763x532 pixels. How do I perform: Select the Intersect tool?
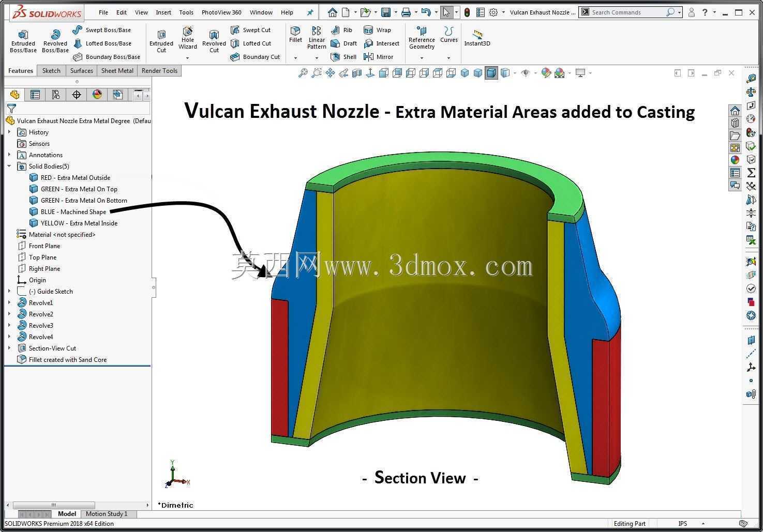point(382,43)
